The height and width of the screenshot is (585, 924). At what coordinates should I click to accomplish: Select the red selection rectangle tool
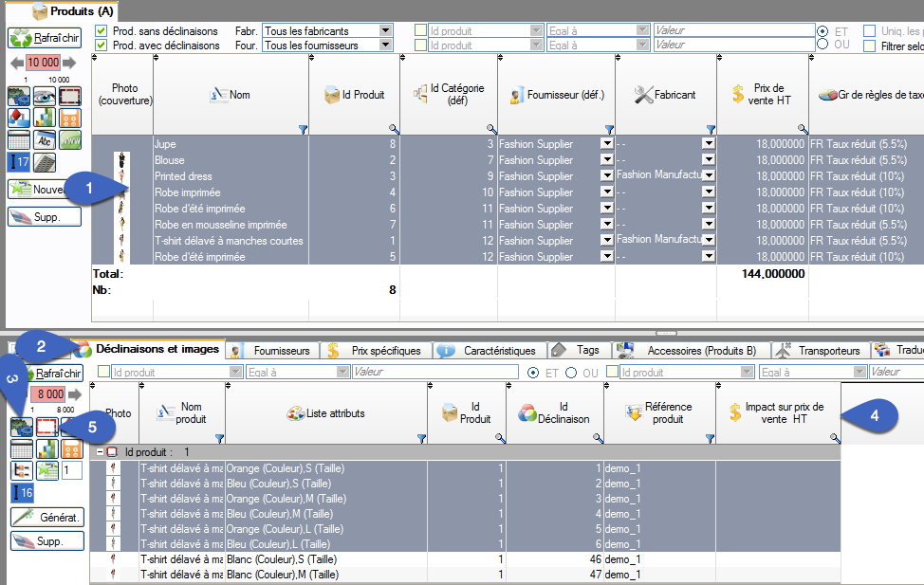click(x=69, y=96)
